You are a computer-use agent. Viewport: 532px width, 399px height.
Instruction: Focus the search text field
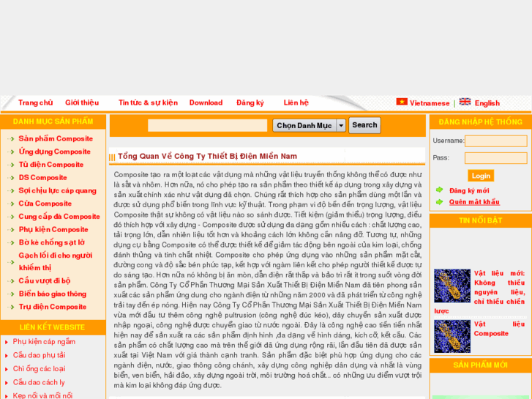pos(208,126)
